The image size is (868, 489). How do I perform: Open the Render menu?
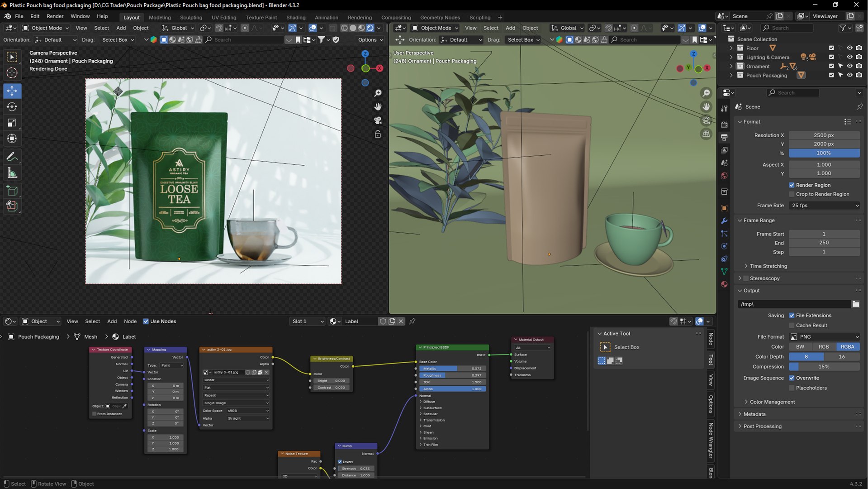pyautogui.click(x=55, y=16)
